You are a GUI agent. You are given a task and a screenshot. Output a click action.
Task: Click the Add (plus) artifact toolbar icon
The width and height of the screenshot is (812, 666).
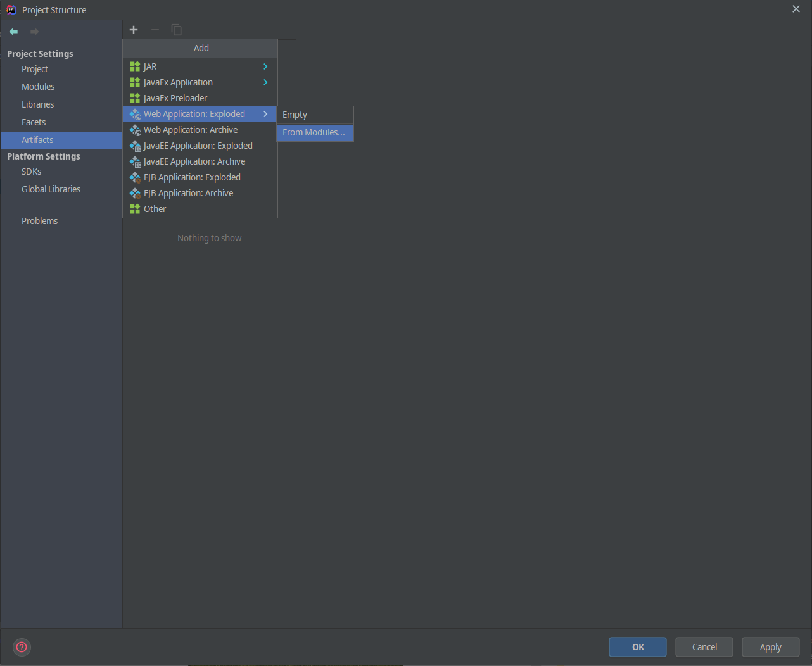pyautogui.click(x=134, y=30)
